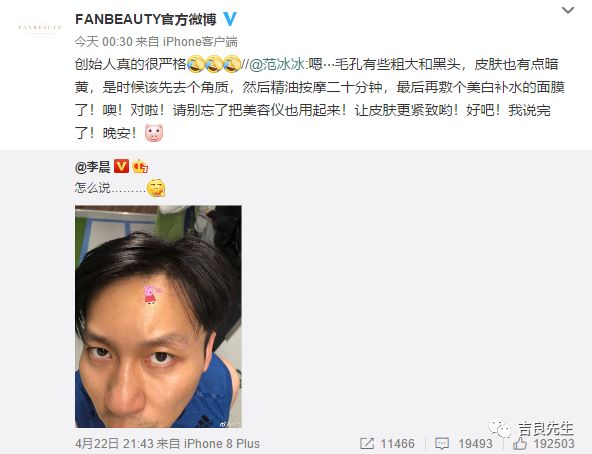Click the FANBEAUTY profile avatar
This screenshot has height=454, width=592.
40,28
